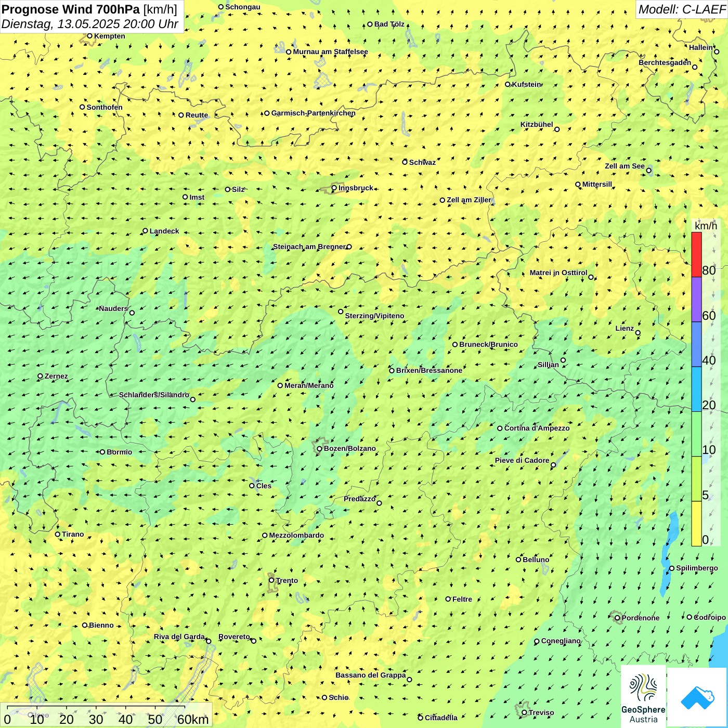Click the 'Spilimbergo' label
The height and width of the screenshot is (728, 728).
coord(697,568)
